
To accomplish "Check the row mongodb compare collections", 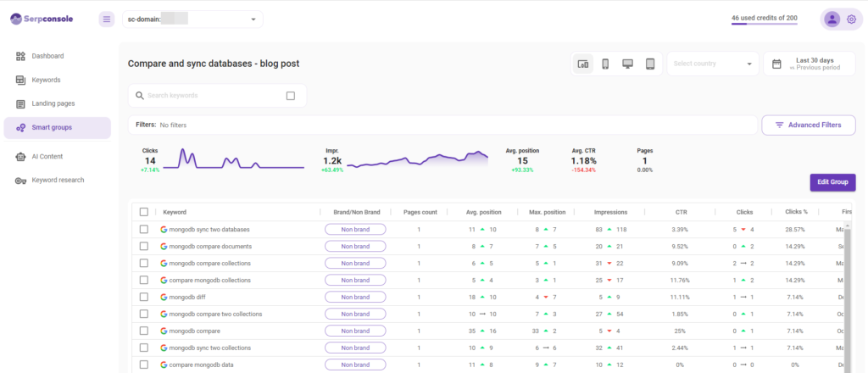I will coord(144,263).
